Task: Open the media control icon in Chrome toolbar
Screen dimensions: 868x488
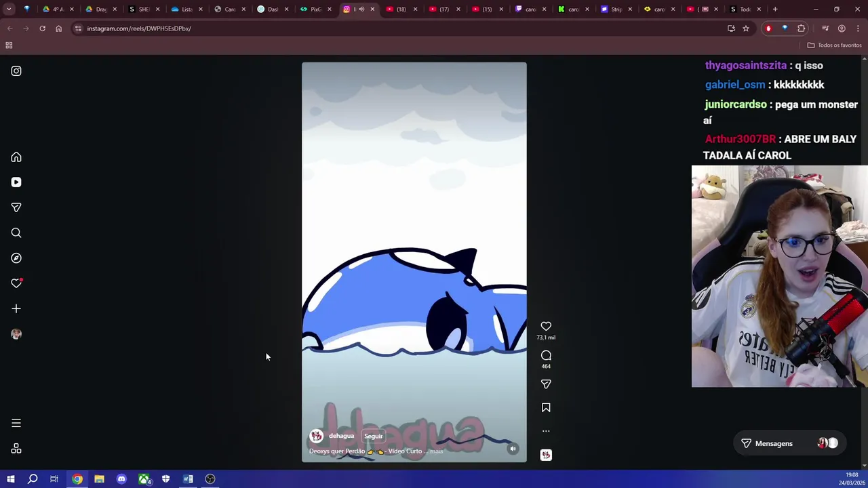Action: coord(825,28)
